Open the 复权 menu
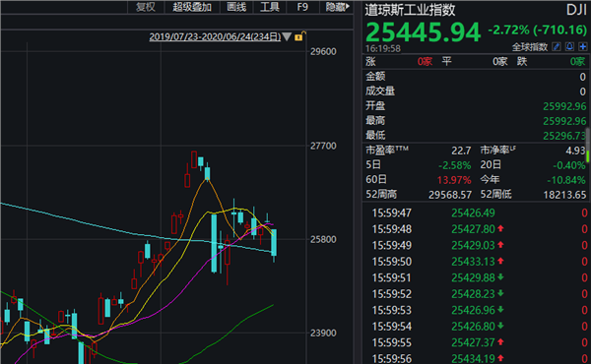Image resolution: width=591 pixels, height=364 pixels. pyautogui.click(x=146, y=7)
